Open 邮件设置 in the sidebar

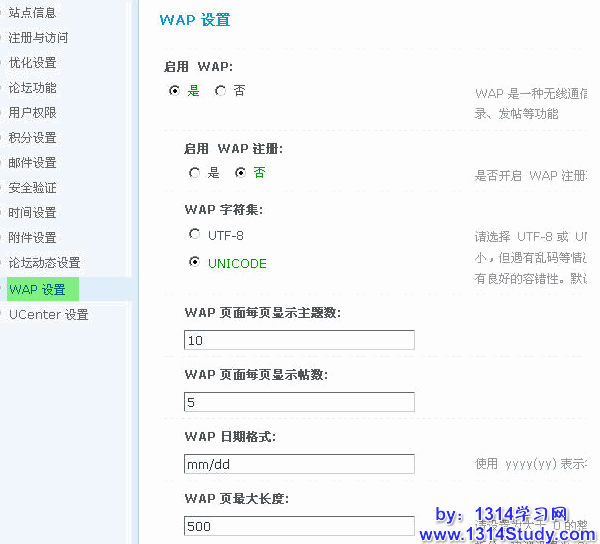point(32,163)
